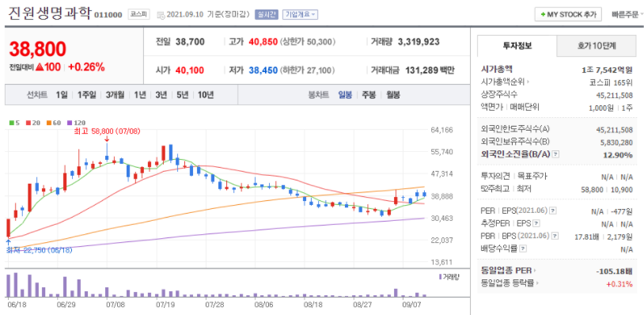Click the 시가총액 value 1조 7,542억원
Image resolution: width=644 pixels, height=315 pixels.
click(607, 70)
